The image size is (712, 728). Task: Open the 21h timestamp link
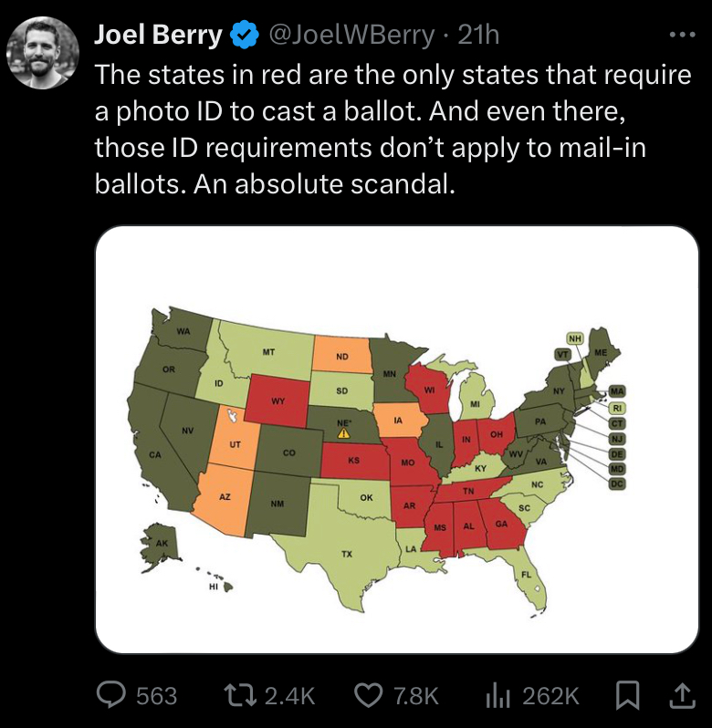pos(478,35)
